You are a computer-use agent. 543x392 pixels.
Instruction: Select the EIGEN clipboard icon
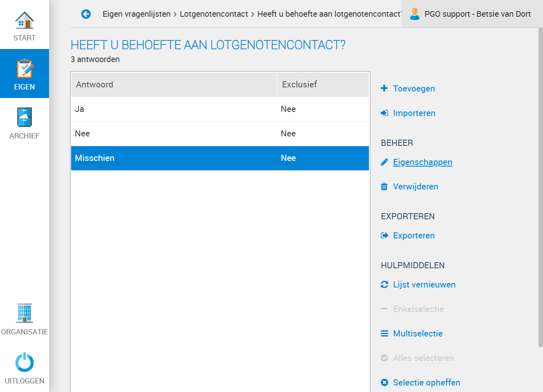[25, 69]
